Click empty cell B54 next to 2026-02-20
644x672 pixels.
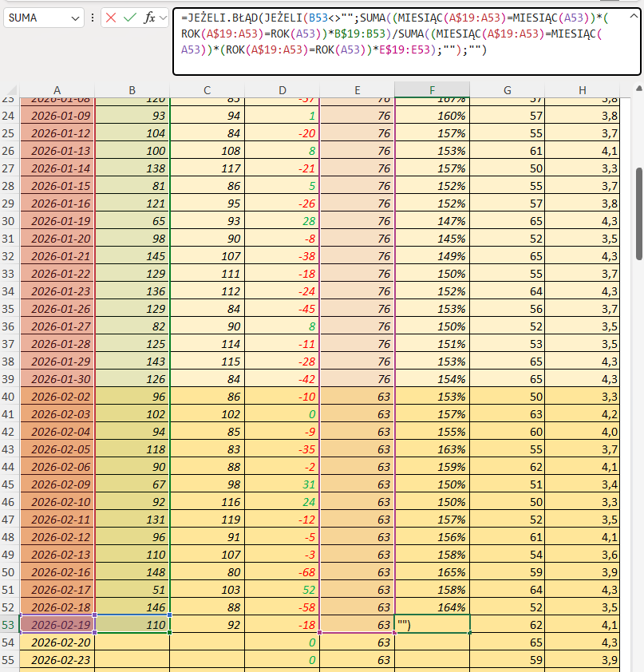[x=132, y=642]
